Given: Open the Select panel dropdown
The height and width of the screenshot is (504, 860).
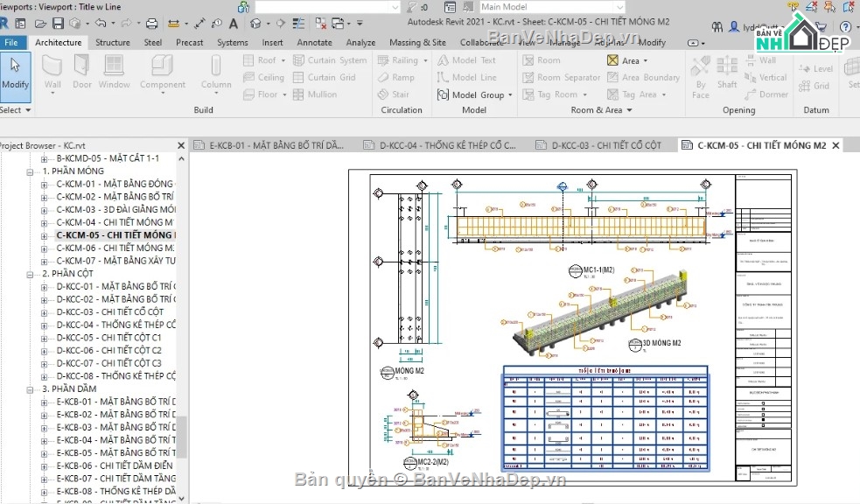Looking at the screenshot, I should [x=16, y=110].
